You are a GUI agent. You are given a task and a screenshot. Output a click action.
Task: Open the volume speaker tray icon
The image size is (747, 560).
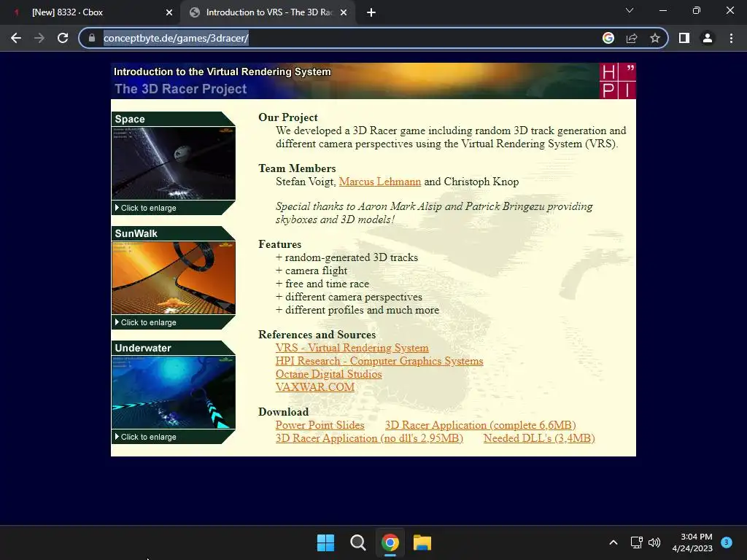point(654,542)
